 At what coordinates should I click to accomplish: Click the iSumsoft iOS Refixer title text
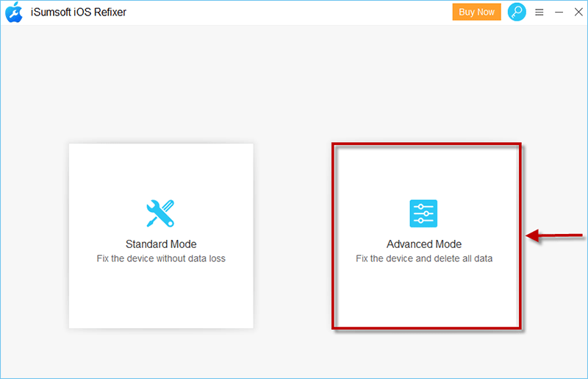click(79, 12)
